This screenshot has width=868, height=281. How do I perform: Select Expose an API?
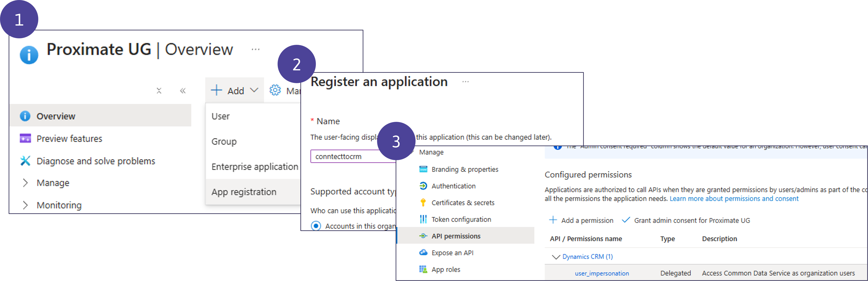452,252
